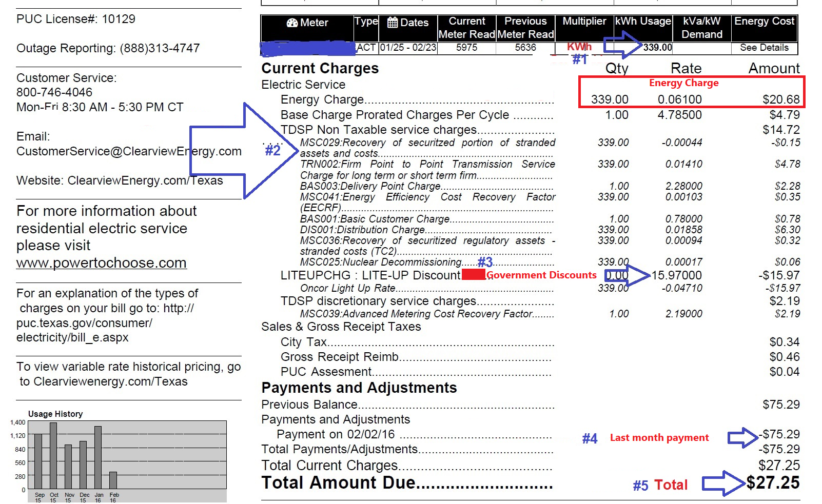Screen dimensions: 822x504
Task: Click the red Energy Charge label in box
Action: (x=683, y=83)
